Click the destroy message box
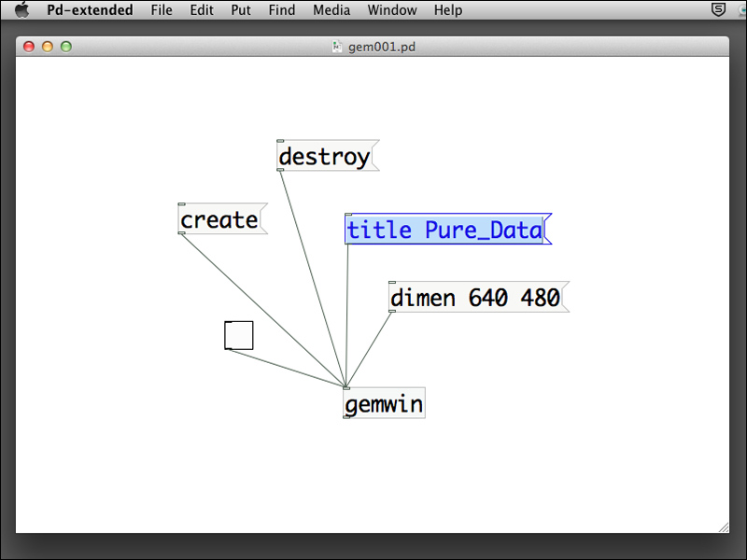The height and width of the screenshot is (560, 747). pos(328,156)
